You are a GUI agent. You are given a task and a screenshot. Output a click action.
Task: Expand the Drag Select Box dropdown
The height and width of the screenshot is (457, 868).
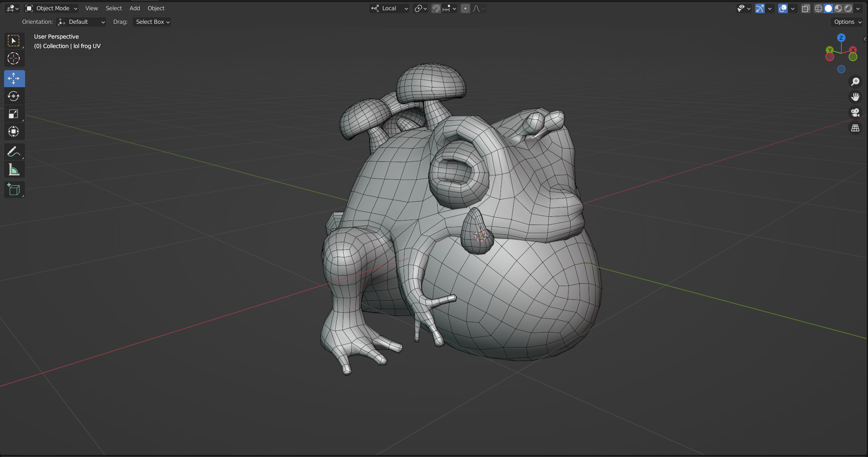pos(152,22)
